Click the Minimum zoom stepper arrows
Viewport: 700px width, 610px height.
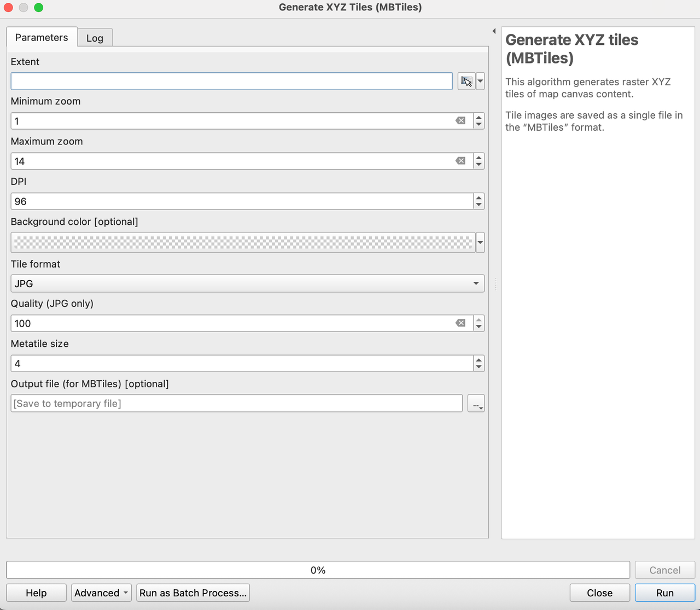tap(479, 121)
